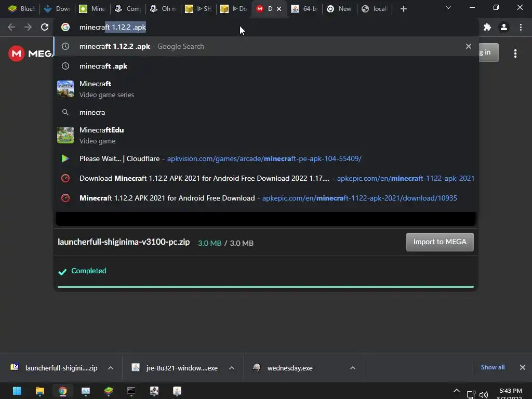Image resolution: width=532 pixels, height=399 pixels.
Task: Open the MEGA page three-dot menu
Action: click(x=515, y=54)
